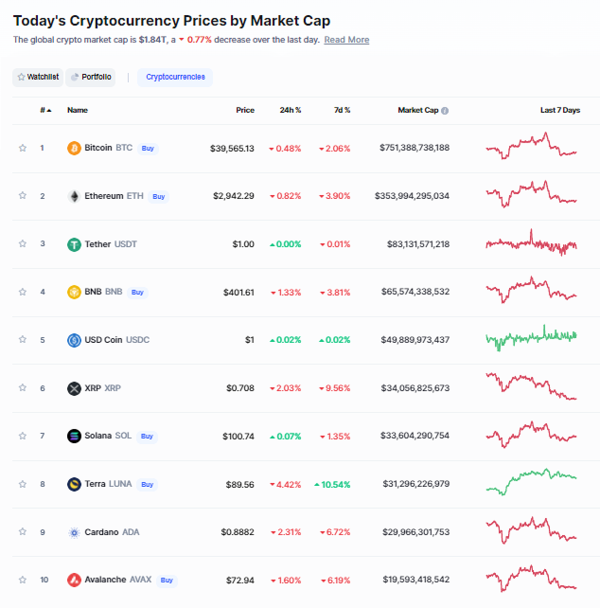Select the BNB coin logo icon
This screenshot has width=600, height=608.
pyautogui.click(x=74, y=292)
